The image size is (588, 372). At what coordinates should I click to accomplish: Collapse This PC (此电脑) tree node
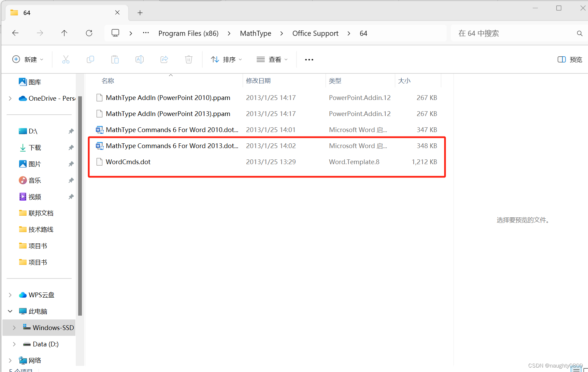[x=10, y=311]
